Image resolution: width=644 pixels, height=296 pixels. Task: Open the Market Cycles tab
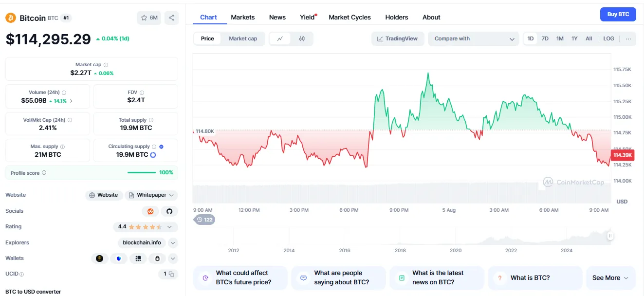350,17
